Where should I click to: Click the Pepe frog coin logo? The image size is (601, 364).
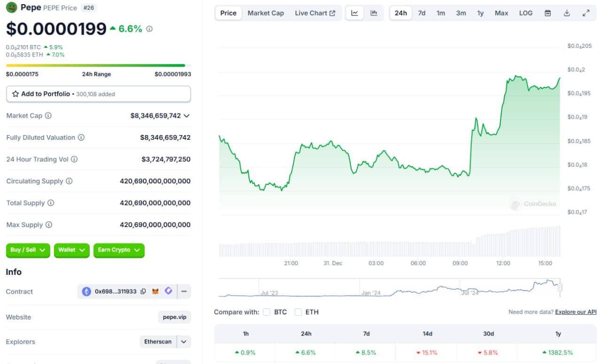click(x=11, y=8)
